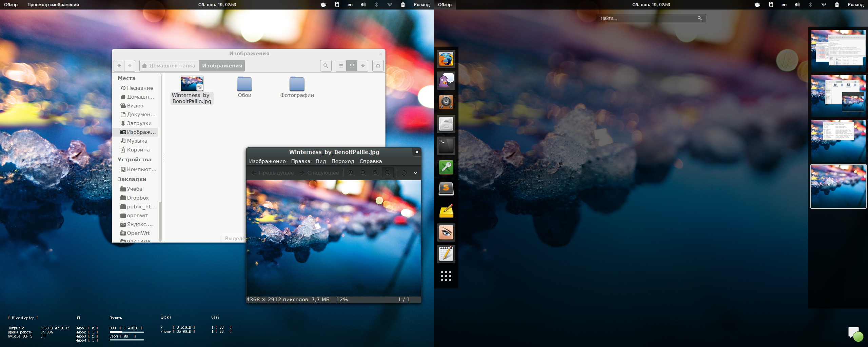Open Недавние in file manager sidebar
This screenshot has width=868, height=347.
137,88
